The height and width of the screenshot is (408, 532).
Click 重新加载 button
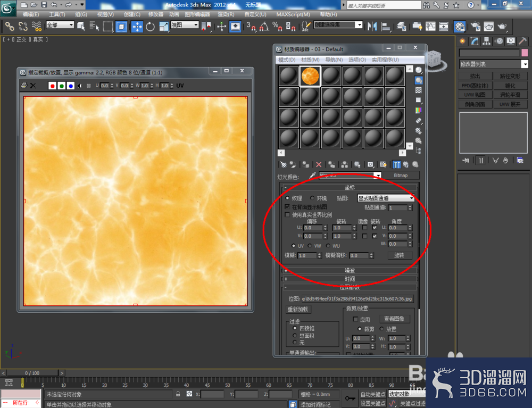click(297, 309)
